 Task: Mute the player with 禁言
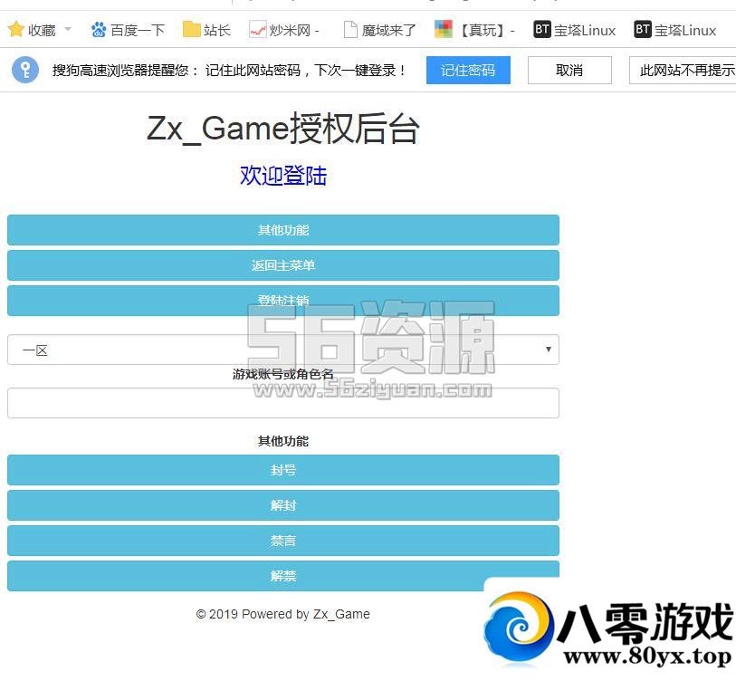282,541
